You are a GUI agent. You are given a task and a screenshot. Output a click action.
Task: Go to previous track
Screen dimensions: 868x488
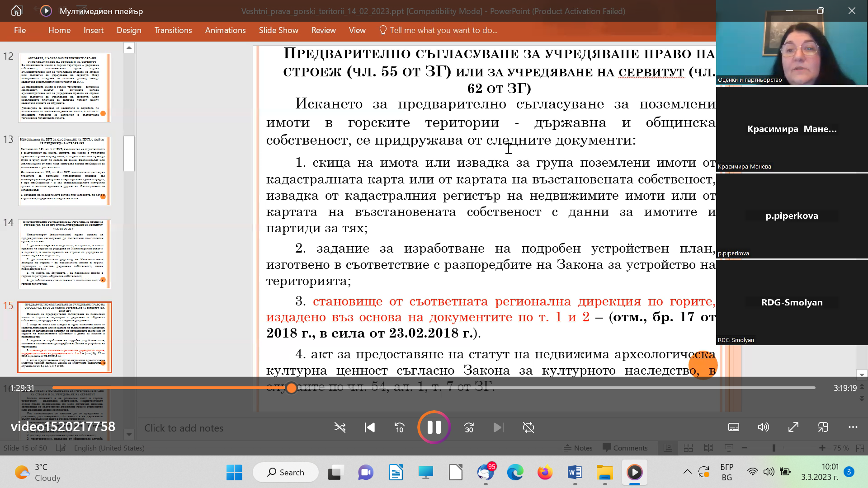pyautogui.click(x=369, y=427)
